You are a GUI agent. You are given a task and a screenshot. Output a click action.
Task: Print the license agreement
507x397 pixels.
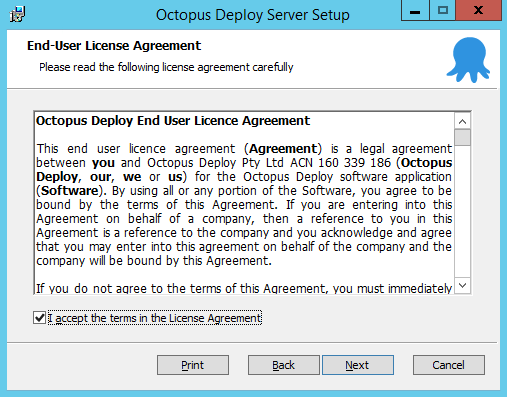pos(193,365)
